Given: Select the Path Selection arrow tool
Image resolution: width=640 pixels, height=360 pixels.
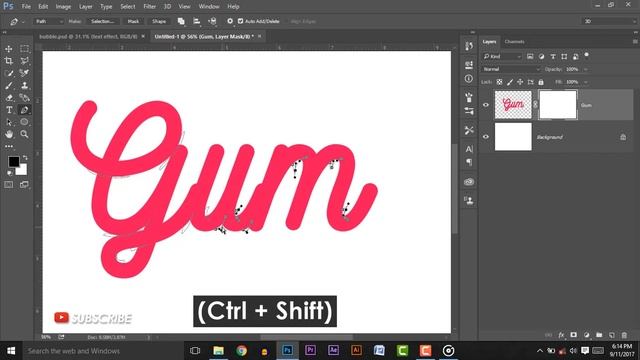Looking at the screenshot, I should [x=9, y=122].
